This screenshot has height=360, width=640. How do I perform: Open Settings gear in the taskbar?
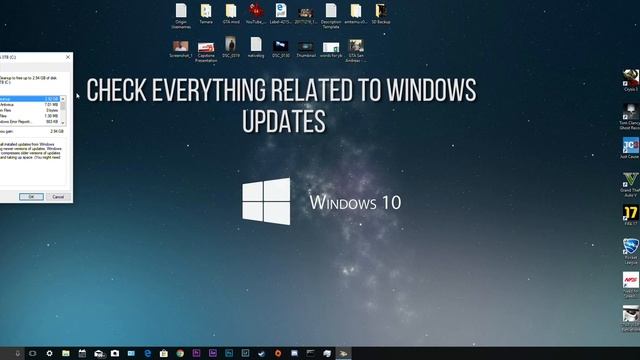pos(49,353)
